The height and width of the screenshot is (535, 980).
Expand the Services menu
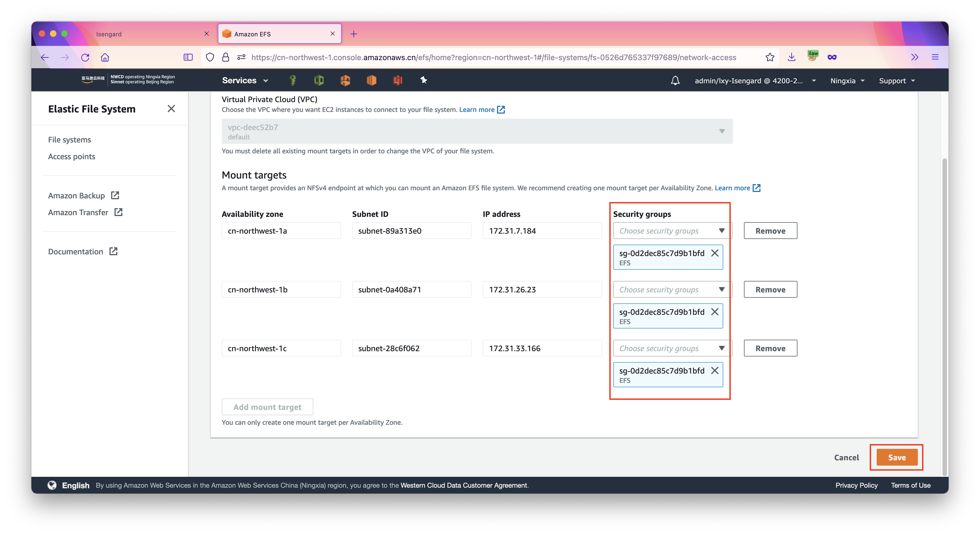tap(245, 81)
